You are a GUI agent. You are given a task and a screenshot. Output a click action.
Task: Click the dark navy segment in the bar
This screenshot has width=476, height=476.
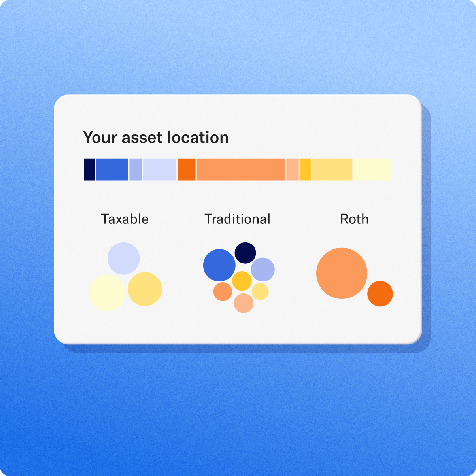click(90, 170)
